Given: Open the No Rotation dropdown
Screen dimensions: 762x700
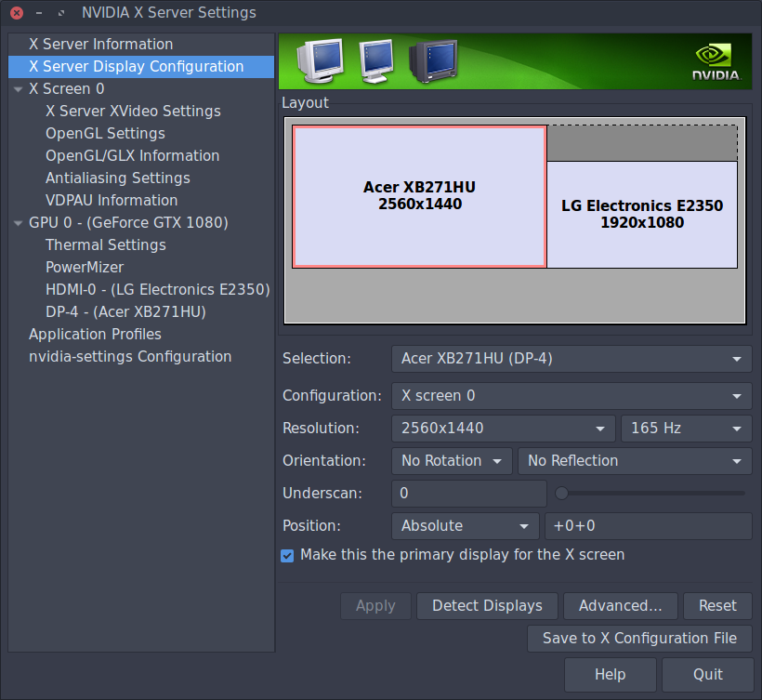Looking at the screenshot, I should (452, 461).
